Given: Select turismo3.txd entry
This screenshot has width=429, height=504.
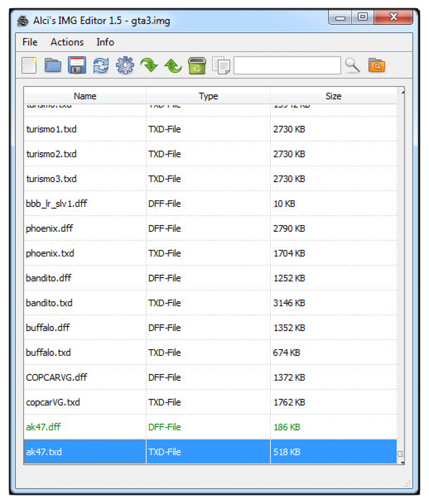Looking at the screenshot, I should tap(210, 179).
